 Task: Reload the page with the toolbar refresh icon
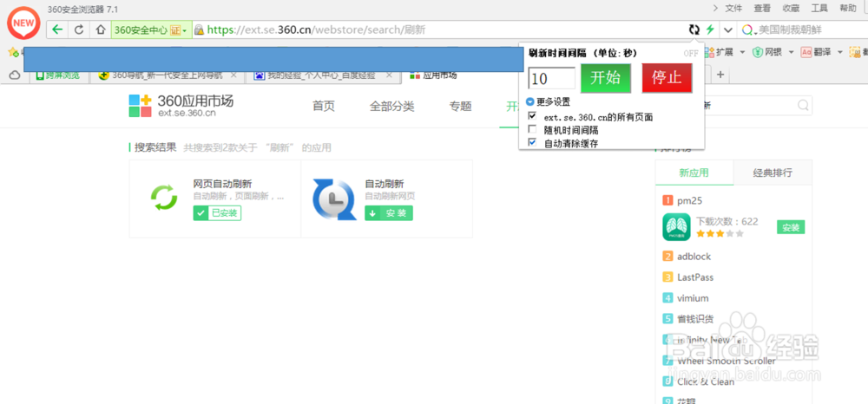[x=79, y=29]
